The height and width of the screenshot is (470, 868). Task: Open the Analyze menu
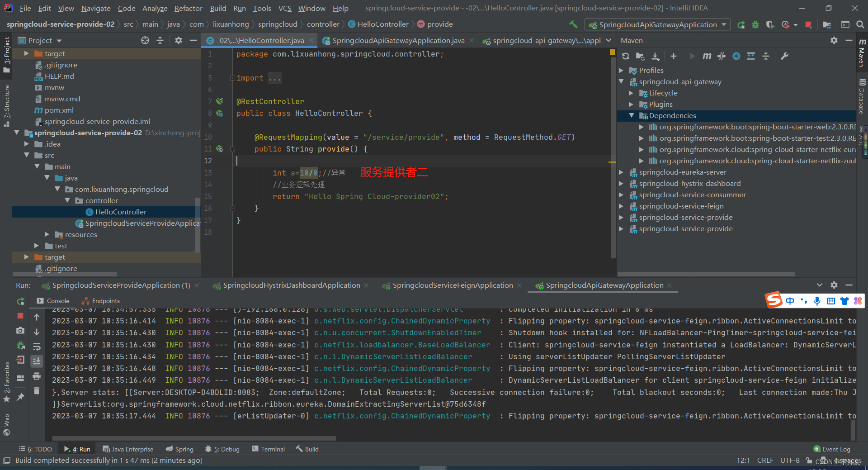(155, 8)
